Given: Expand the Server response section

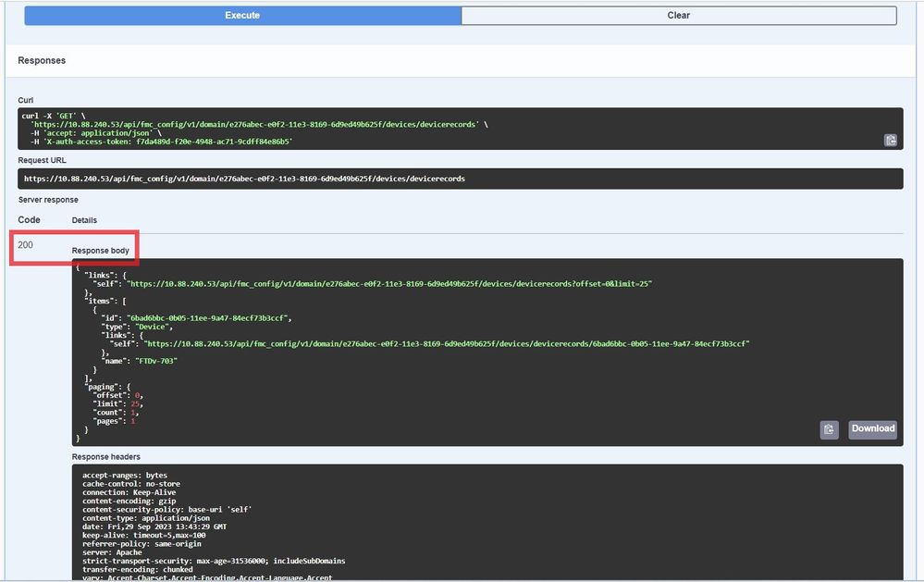Looking at the screenshot, I should click(47, 199).
